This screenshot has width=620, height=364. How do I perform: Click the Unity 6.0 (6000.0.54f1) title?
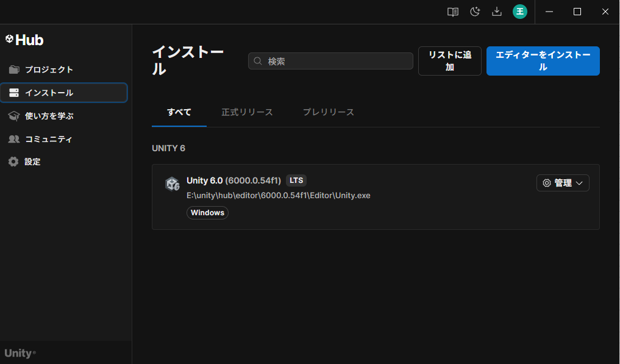tap(233, 180)
